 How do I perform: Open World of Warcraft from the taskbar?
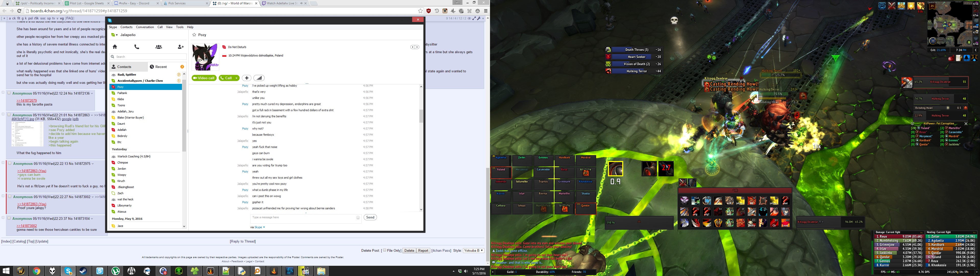click(x=21, y=271)
